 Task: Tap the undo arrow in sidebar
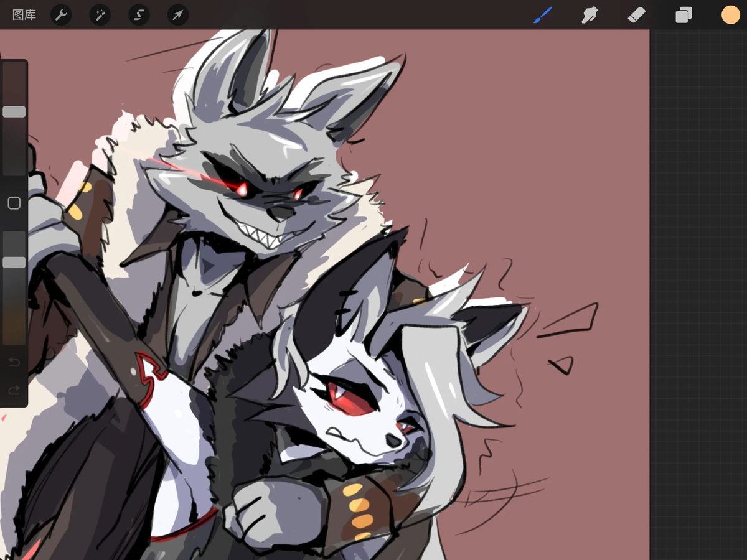[14, 362]
